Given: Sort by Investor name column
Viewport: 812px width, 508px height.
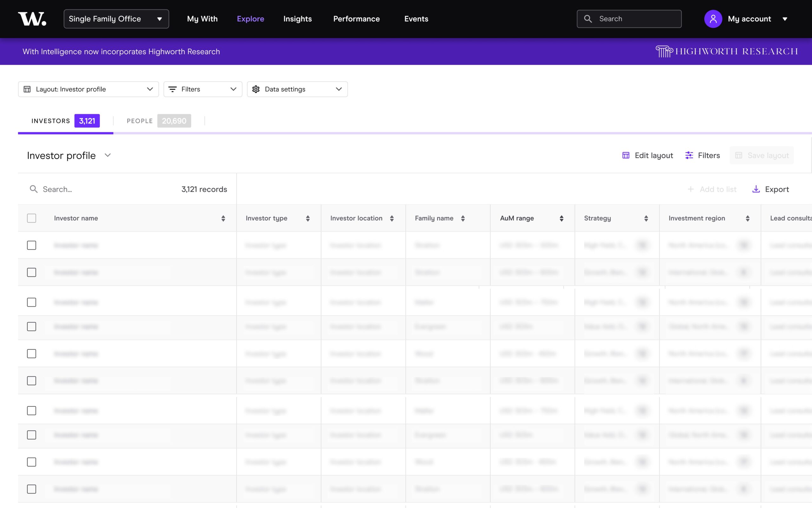Looking at the screenshot, I should point(223,218).
